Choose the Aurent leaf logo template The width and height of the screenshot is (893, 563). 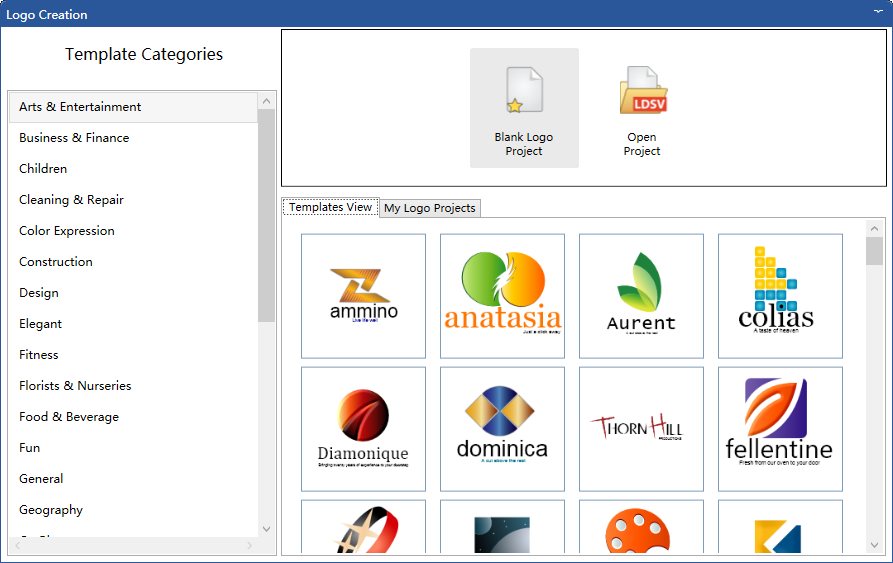[641, 296]
